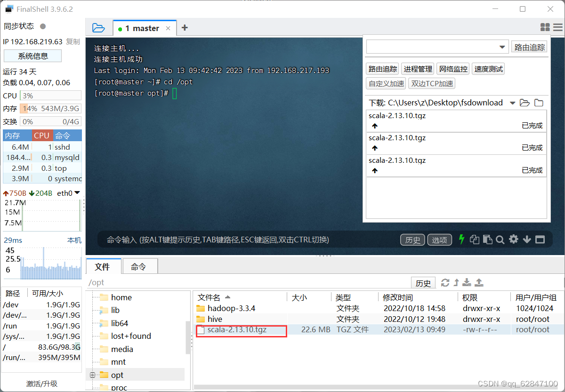565x392 pixels.
Task: Open the download folder with the open-folder icon
Action: pos(525,103)
